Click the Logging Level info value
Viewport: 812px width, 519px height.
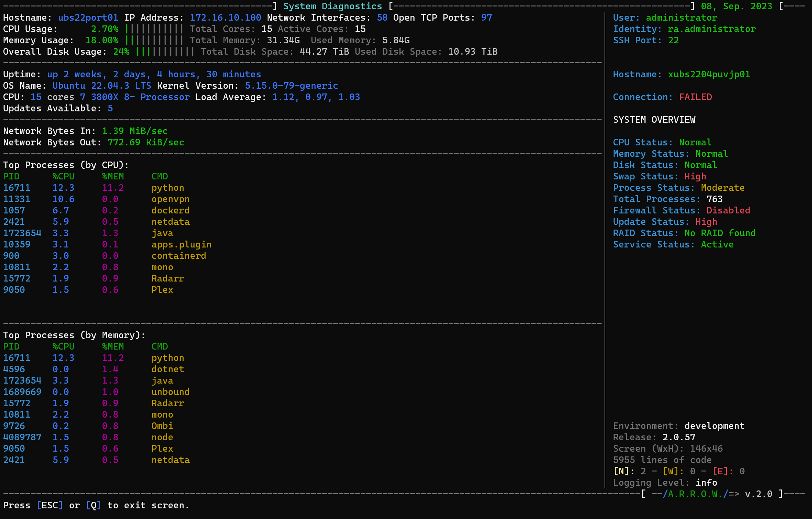point(706,483)
